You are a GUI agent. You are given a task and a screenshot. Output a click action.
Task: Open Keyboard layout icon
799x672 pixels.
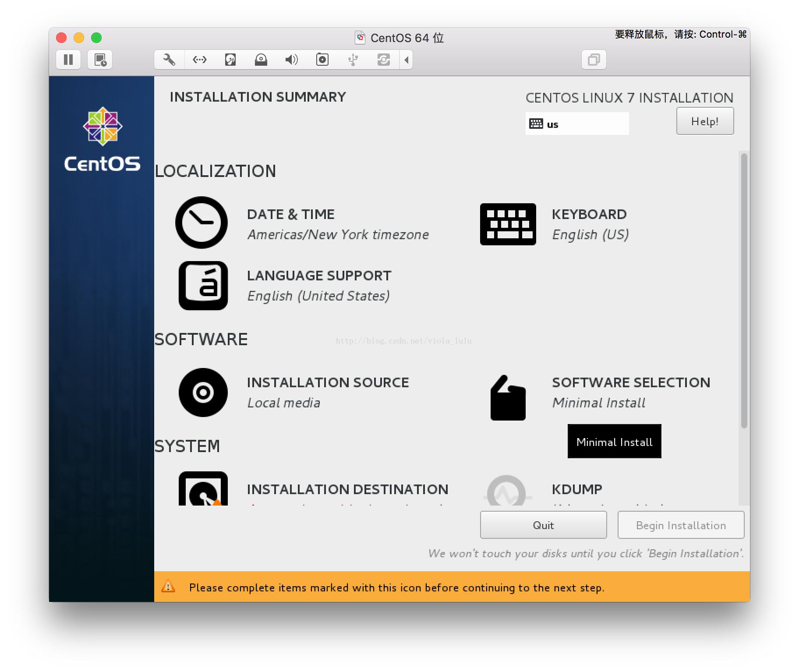click(x=508, y=224)
